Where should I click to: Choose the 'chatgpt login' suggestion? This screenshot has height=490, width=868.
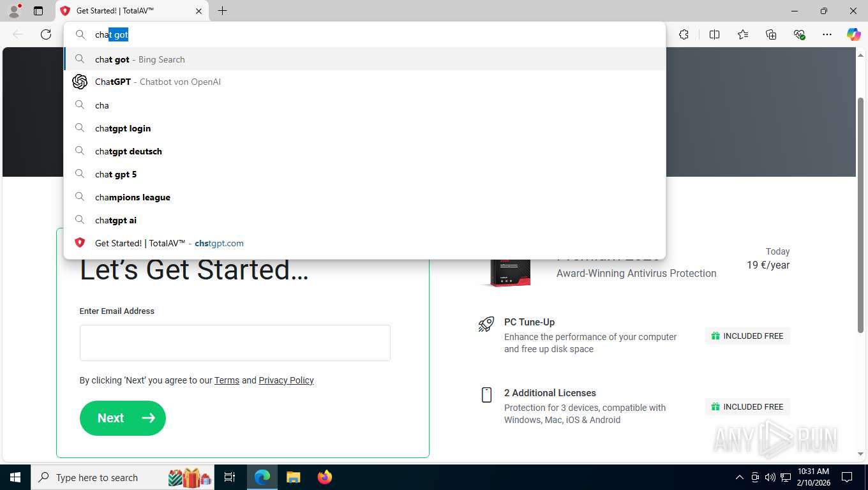click(x=365, y=128)
